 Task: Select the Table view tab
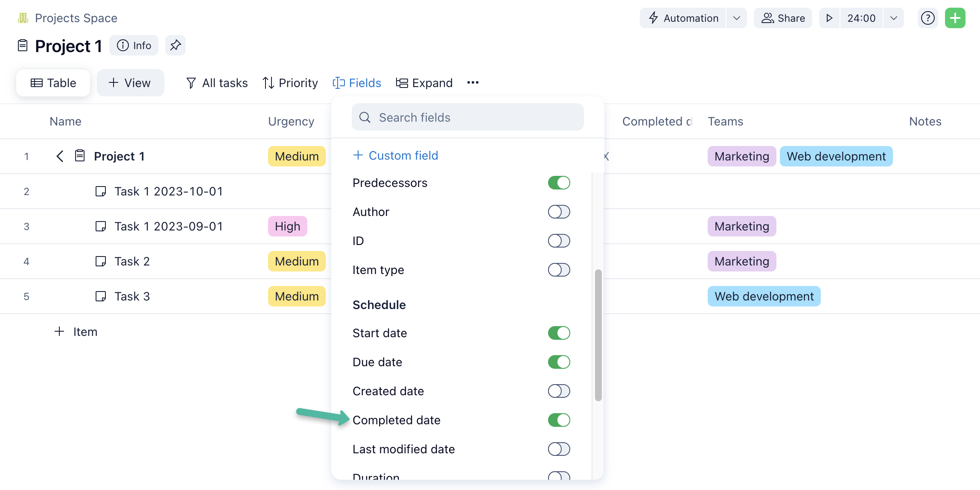coord(53,83)
